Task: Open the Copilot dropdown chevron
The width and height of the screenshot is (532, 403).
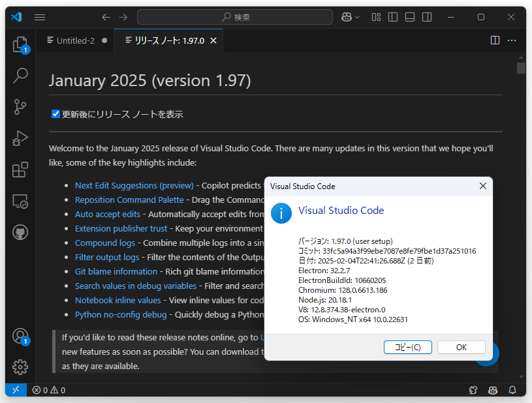Action: (356, 17)
